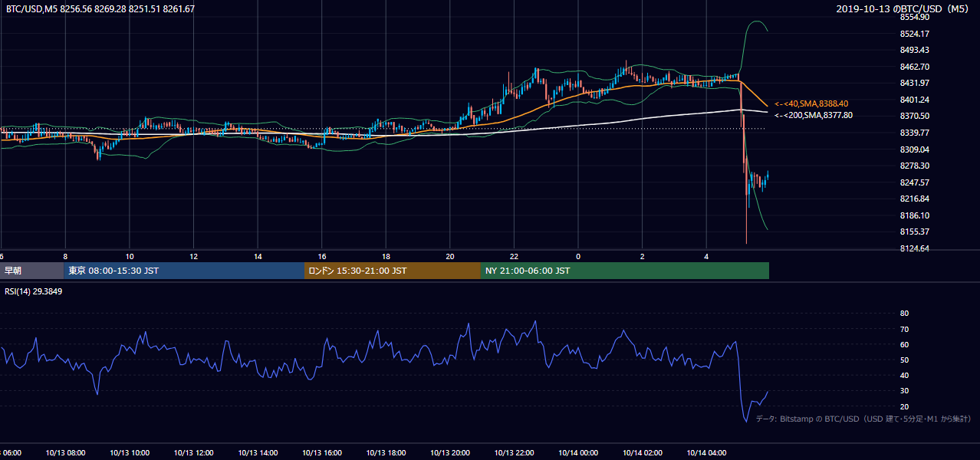This screenshot has width=980, height=460.
Task: Click the BTC/USD,M5 OHLC header text
Action: pyautogui.click(x=100, y=9)
